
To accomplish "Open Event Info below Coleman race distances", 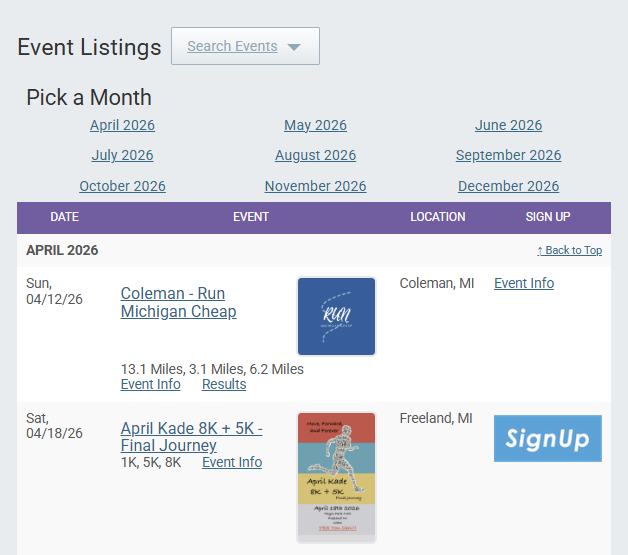I will pyautogui.click(x=150, y=384).
